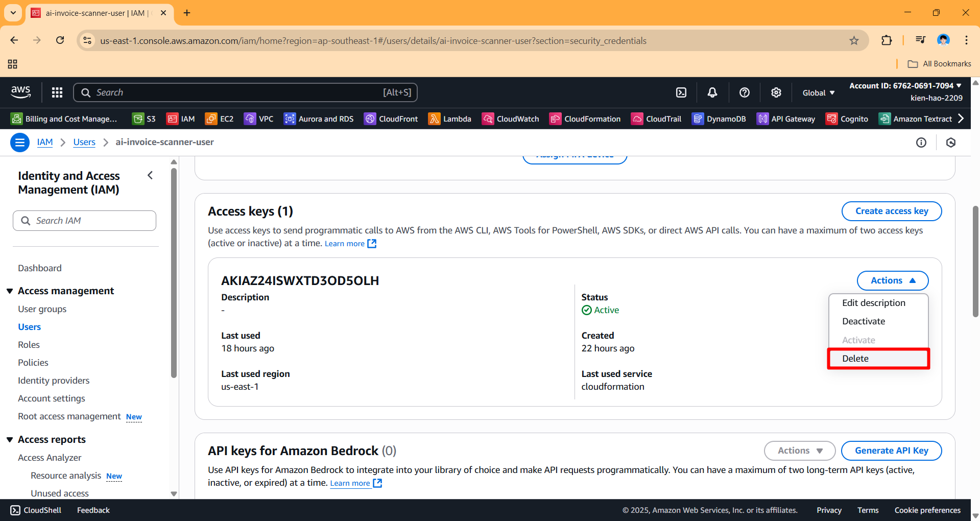Collapse the IAM navigation sidebar
The width and height of the screenshot is (980, 521).
coord(150,175)
